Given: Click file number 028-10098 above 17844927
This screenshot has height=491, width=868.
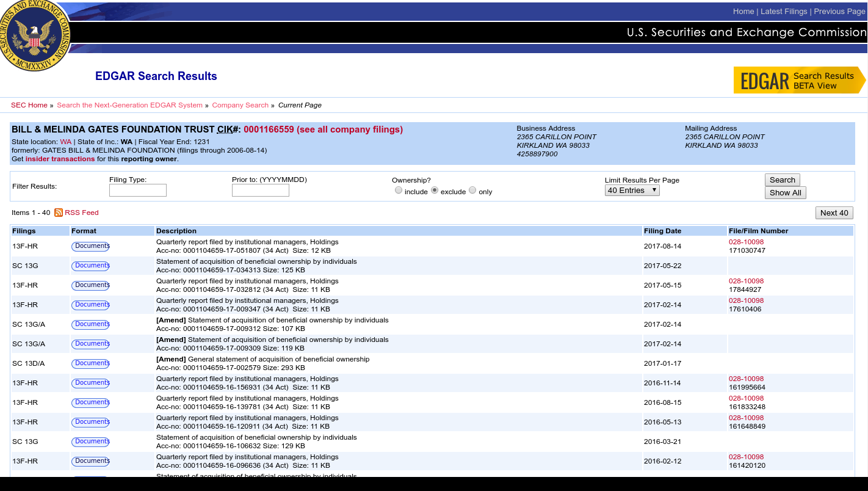Looking at the screenshot, I should pyautogui.click(x=746, y=281).
